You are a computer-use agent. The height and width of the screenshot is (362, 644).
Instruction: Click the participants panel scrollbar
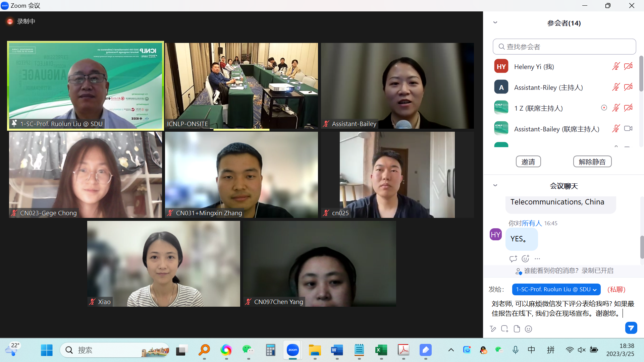[641, 74]
